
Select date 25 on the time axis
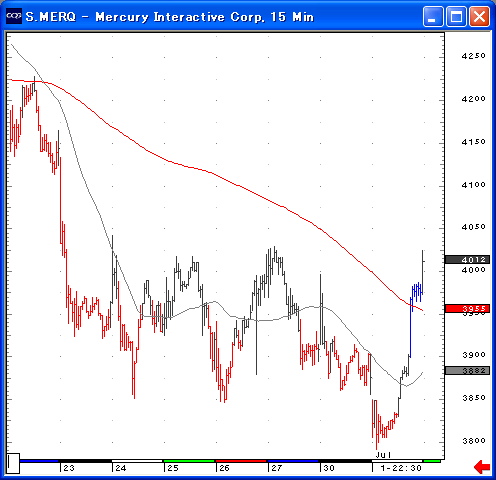pyautogui.click(x=173, y=468)
